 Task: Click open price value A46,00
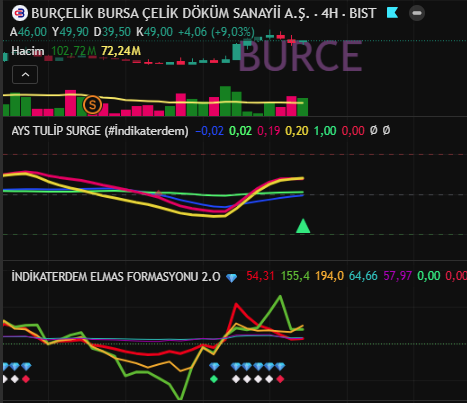(28, 32)
